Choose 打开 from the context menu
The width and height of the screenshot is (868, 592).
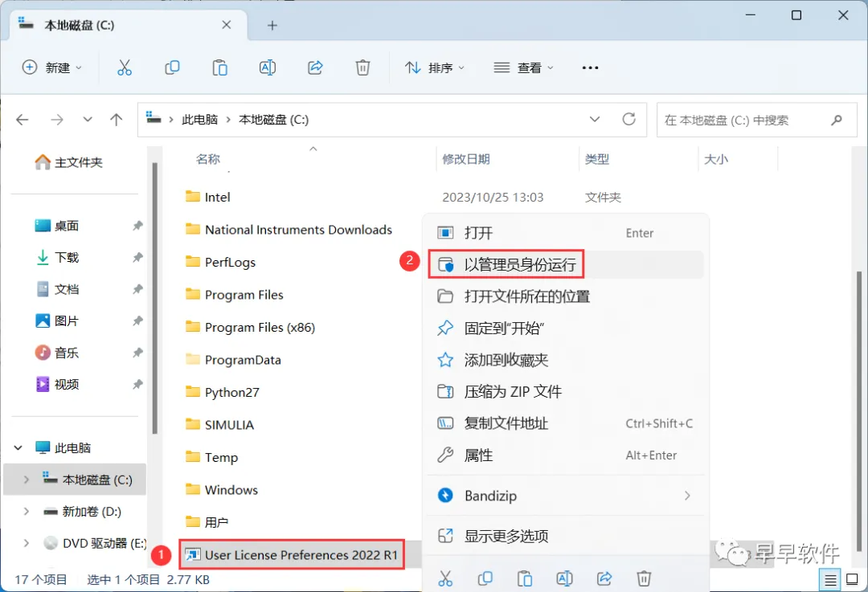(566, 233)
